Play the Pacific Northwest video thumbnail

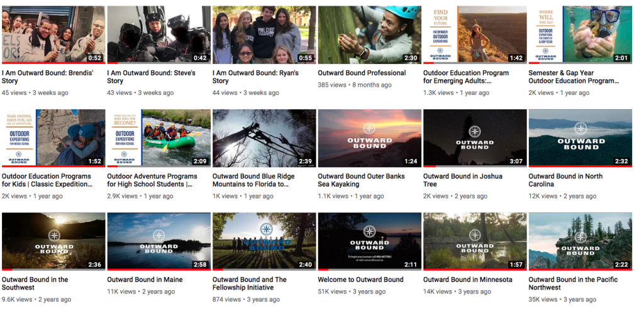click(580, 241)
